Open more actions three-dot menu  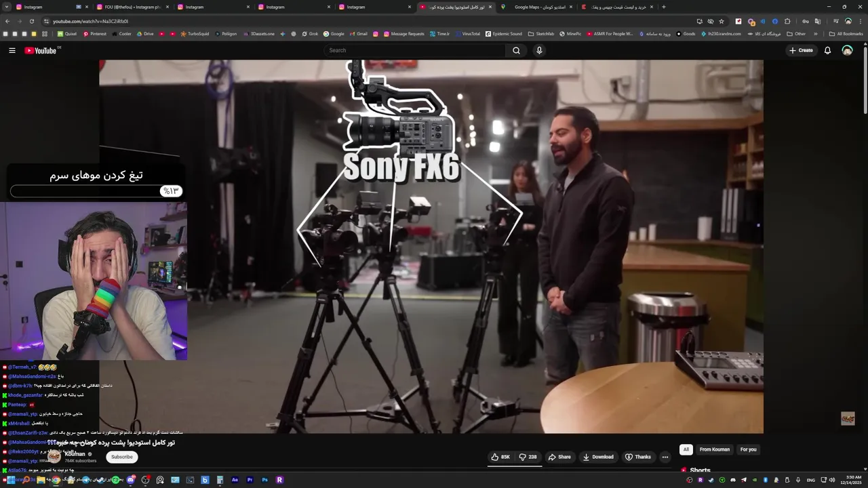coord(665,457)
